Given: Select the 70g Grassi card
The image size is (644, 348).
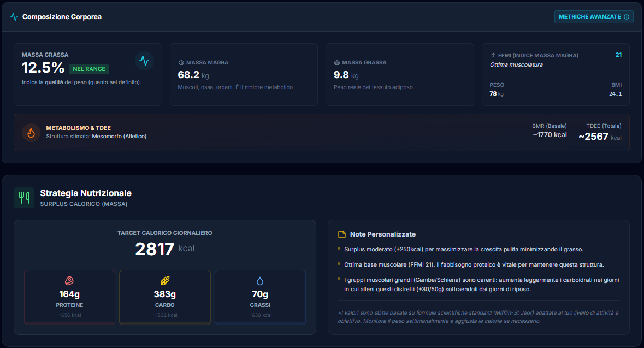Looking at the screenshot, I should 260,297.
